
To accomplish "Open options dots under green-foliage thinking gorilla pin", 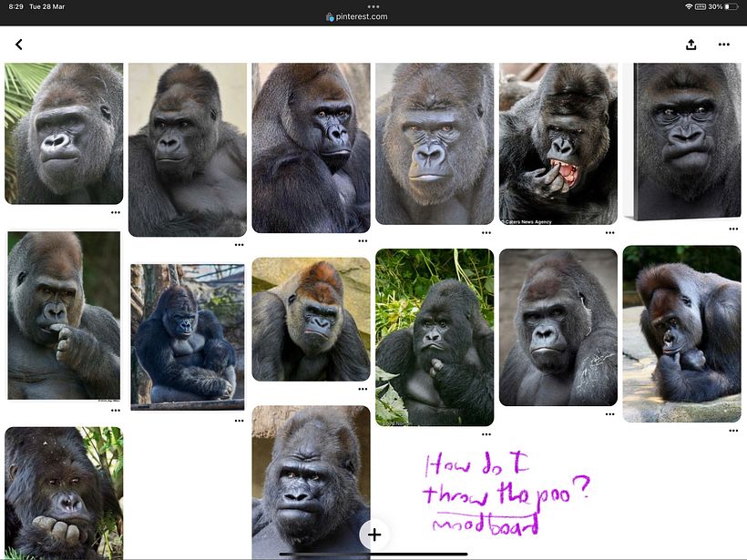I will (x=486, y=434).
